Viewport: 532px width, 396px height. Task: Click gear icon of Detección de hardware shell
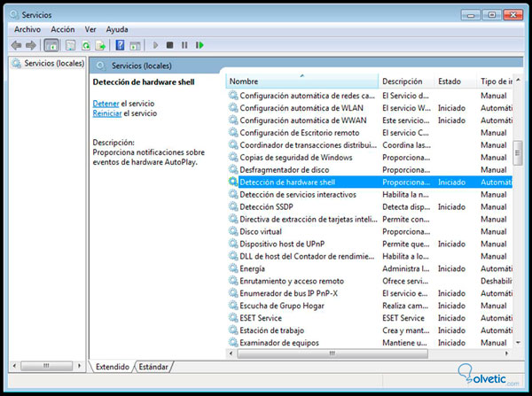point(233,182)
